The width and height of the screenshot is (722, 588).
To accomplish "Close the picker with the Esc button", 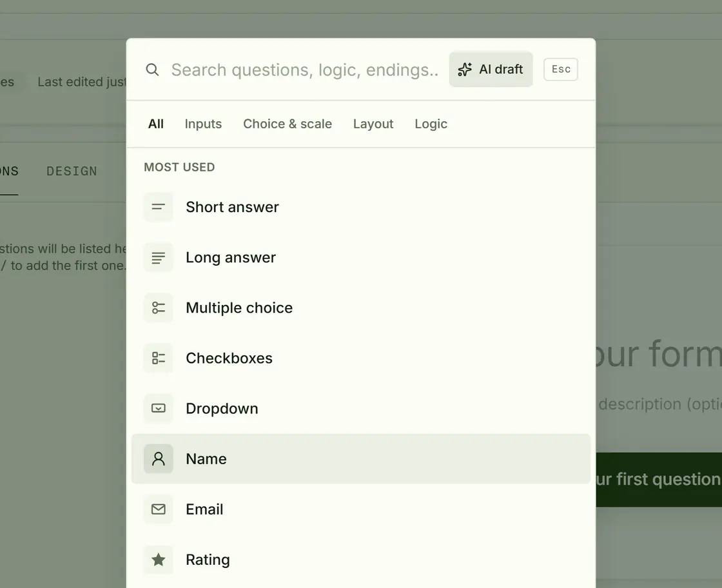I will coord(560,69).
